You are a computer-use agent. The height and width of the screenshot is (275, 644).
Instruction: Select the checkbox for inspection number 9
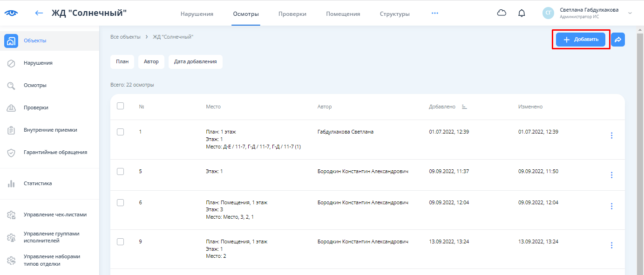click(x=121, y=241)
